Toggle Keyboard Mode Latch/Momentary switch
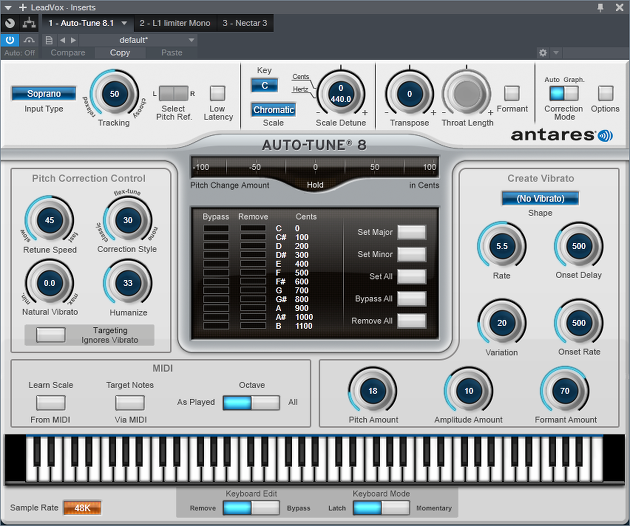The width and height of the screenshot is (630, 526). [381, 508]
